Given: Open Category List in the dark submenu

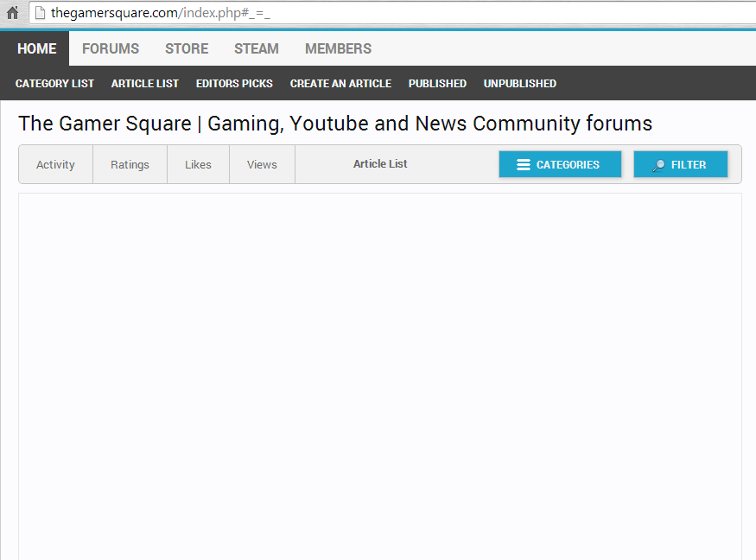Looking at the screenshot, I should 54,84.
